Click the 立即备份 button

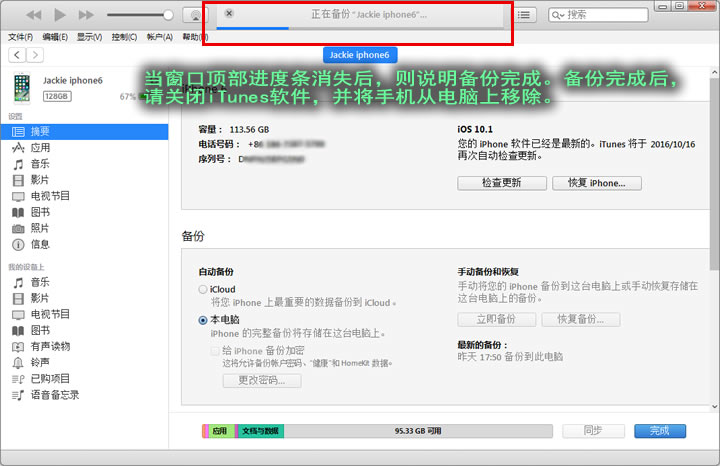coord(496,320)
